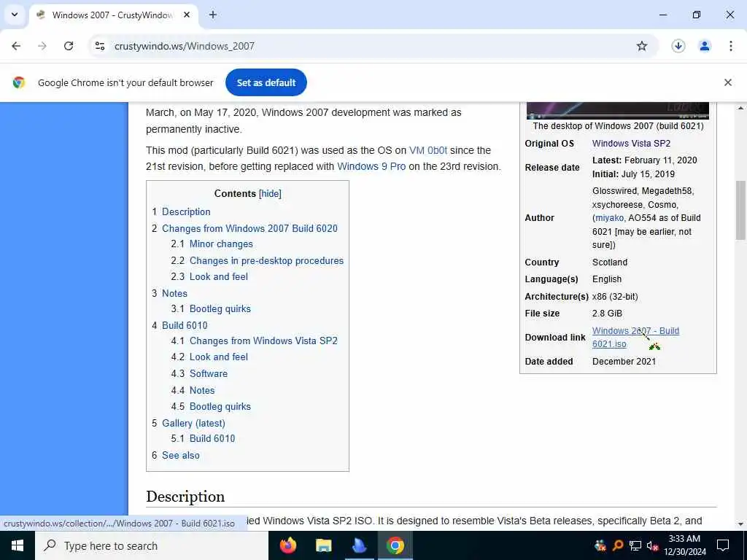
Task: Click the magnifier tray icon
Action: click(617, 545)
